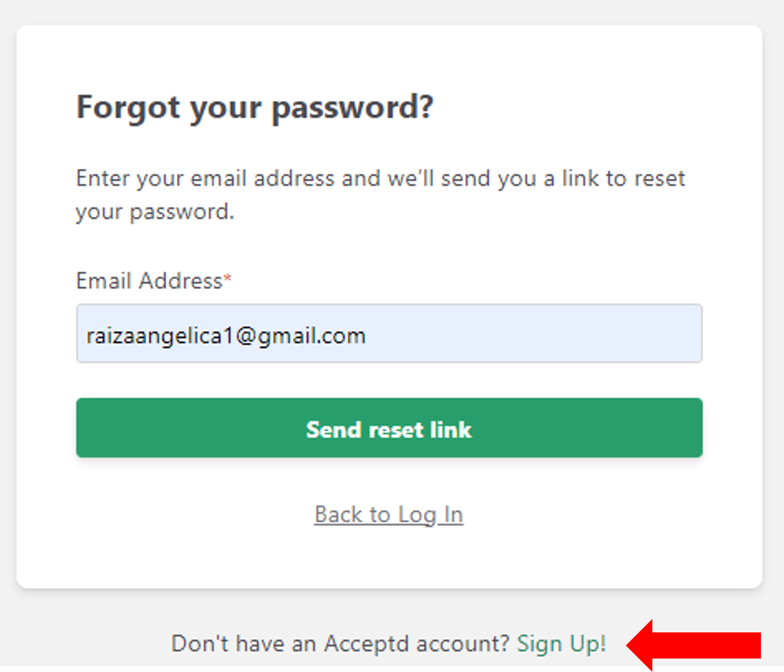The width and height of the screenshot is (784, 672).
Task: Click the Forgot your password? heading
Action: 255,108
